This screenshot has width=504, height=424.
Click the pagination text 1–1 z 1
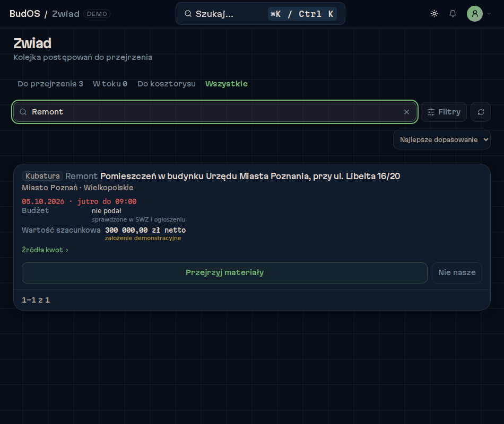[x=36, y=300]
